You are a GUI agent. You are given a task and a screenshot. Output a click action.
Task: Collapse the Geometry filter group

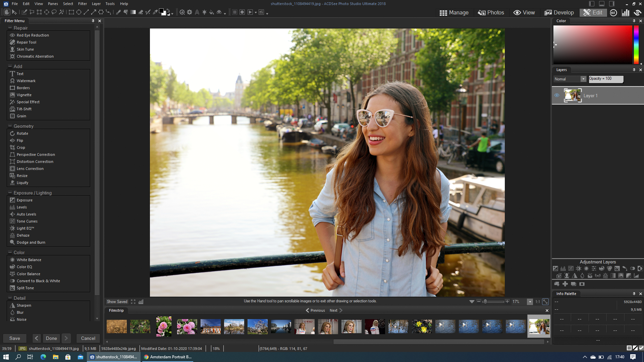click(10, 126)
